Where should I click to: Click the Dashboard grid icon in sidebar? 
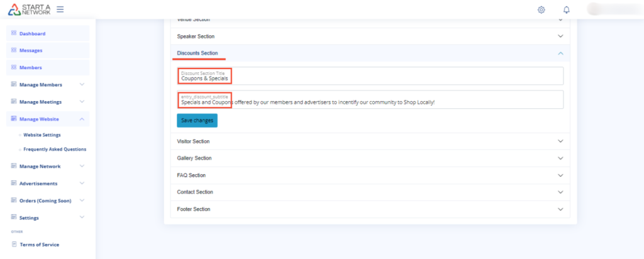click(x=14, y=33)
